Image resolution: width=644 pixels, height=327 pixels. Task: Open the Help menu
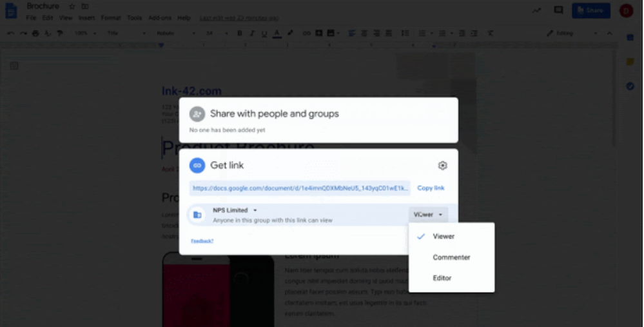coord(184,18)
